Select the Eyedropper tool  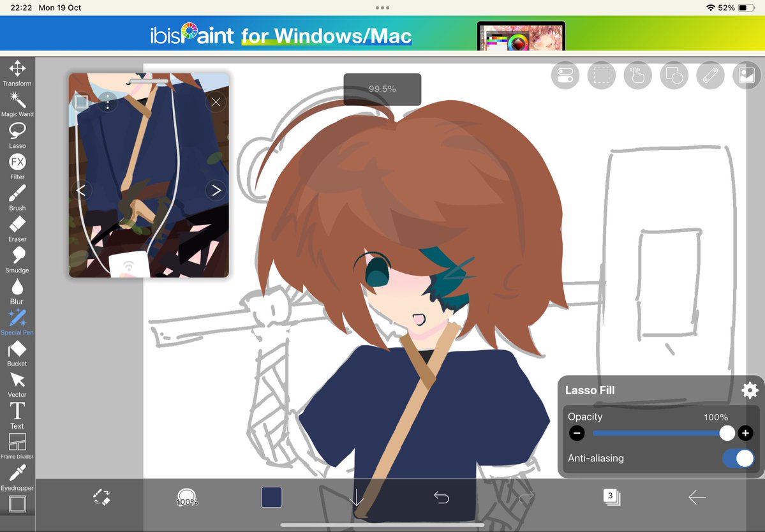click(17, 478)
